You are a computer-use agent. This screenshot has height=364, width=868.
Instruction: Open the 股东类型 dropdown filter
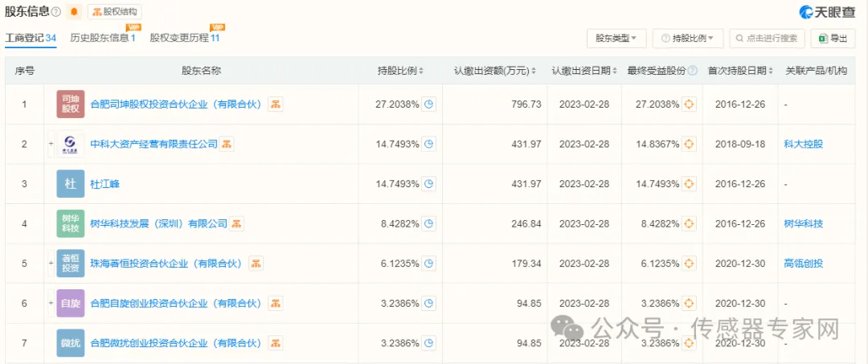[616, 39]
